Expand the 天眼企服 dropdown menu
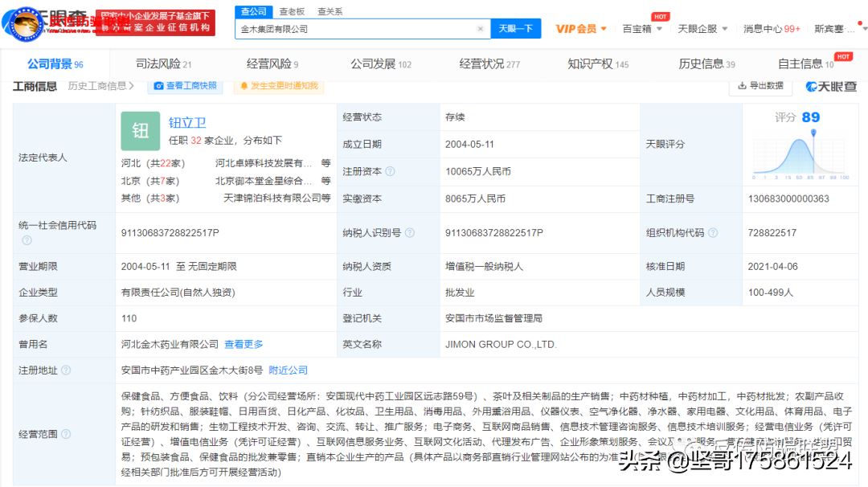This screenshot has height=487, width=868. (702, 29)
